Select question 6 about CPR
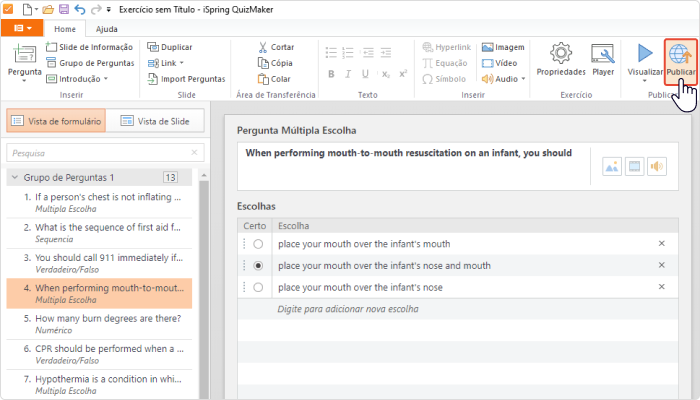Viewport: 700px width, 400px height. (x=99, y=354)
